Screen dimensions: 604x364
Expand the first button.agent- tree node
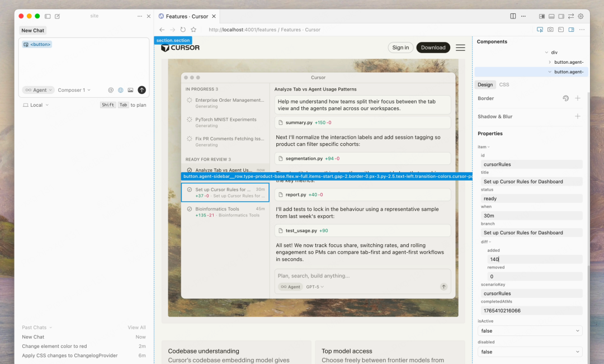tap(550, 62)
